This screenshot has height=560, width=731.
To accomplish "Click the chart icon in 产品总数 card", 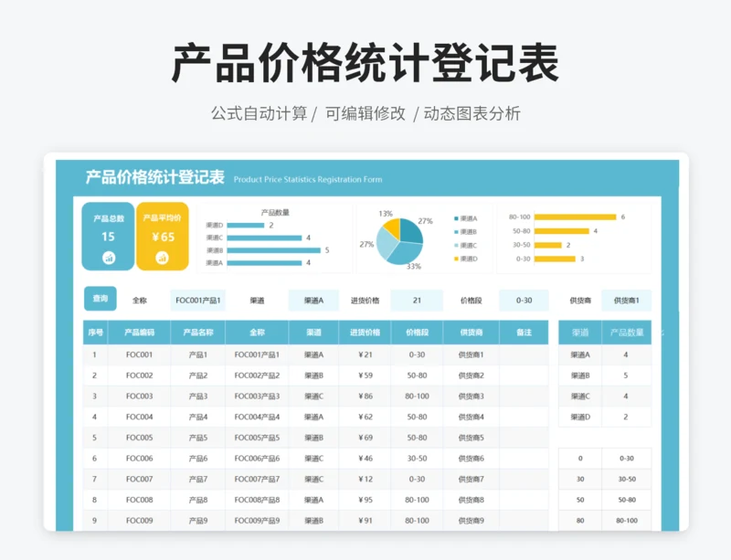I will (x=109, y=258).
